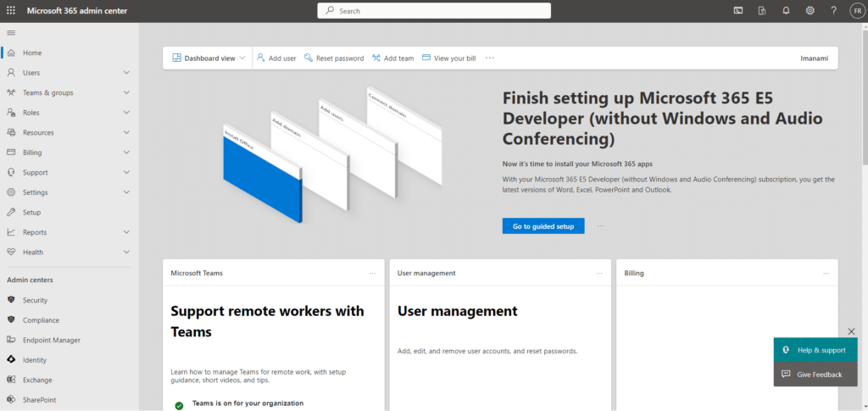Click the Home house icon in the sidebar
Image resolution: width=868 pixels, height=411 pixels.
pyautogui.click(x=11, y=53)
